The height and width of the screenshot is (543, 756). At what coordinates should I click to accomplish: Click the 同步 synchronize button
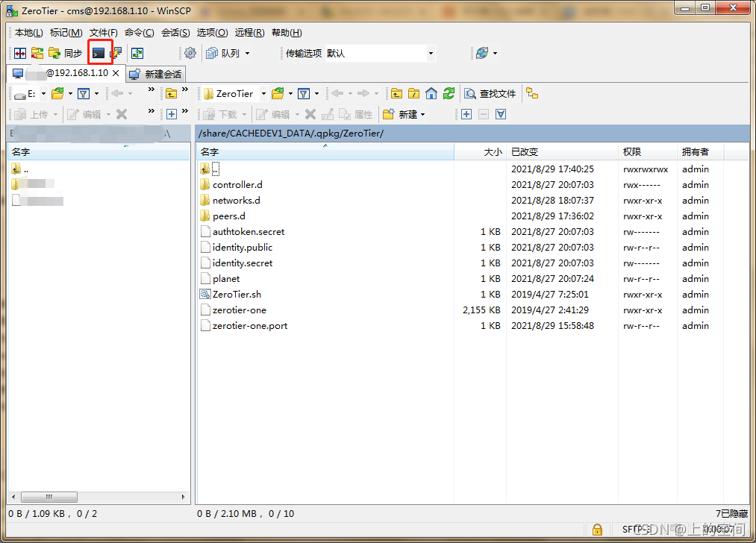pyautogui.click(x=66, y=53)
